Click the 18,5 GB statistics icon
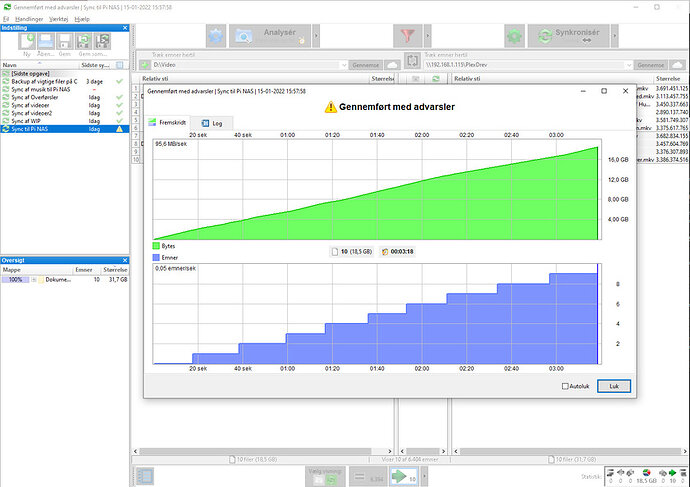Screen dimensions: 690x487 tap(646, 473)
